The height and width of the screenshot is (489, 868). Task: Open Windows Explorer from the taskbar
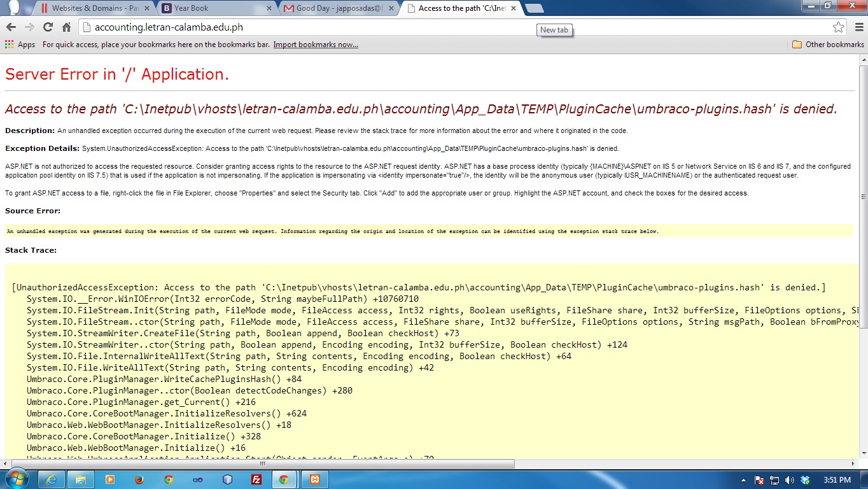(81, 479)
